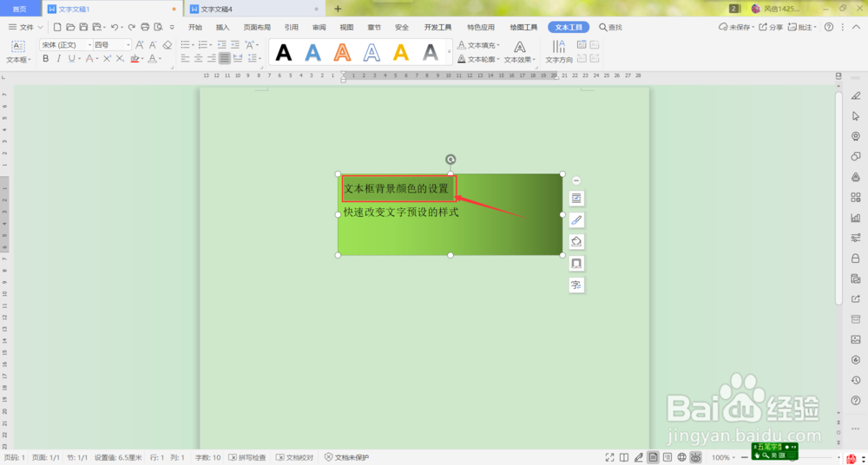Viewport: 868px width, 465px height.
Task: Choose the gold yellow text style preset
Action: [x=401, y=52]
